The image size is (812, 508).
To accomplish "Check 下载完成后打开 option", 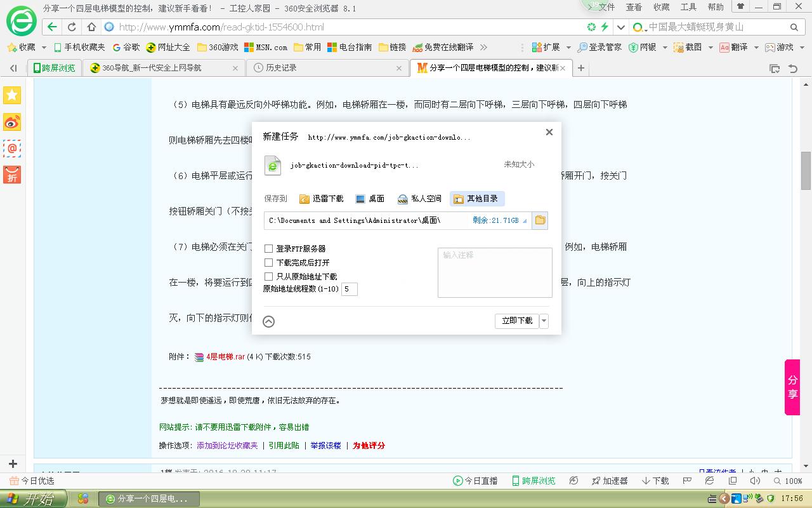I will pyautogui.click(x=269, y=263).
